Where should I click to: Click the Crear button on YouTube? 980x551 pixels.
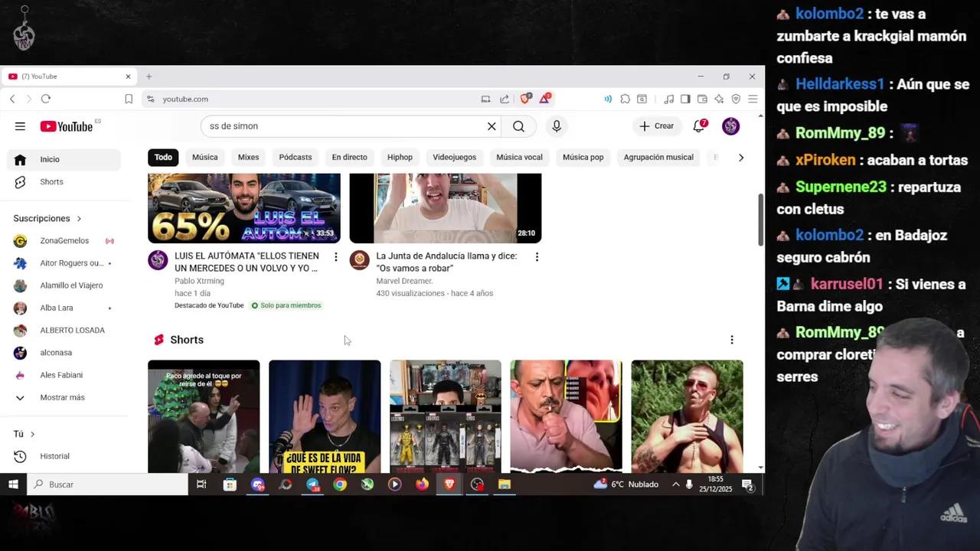coord(657,126)
